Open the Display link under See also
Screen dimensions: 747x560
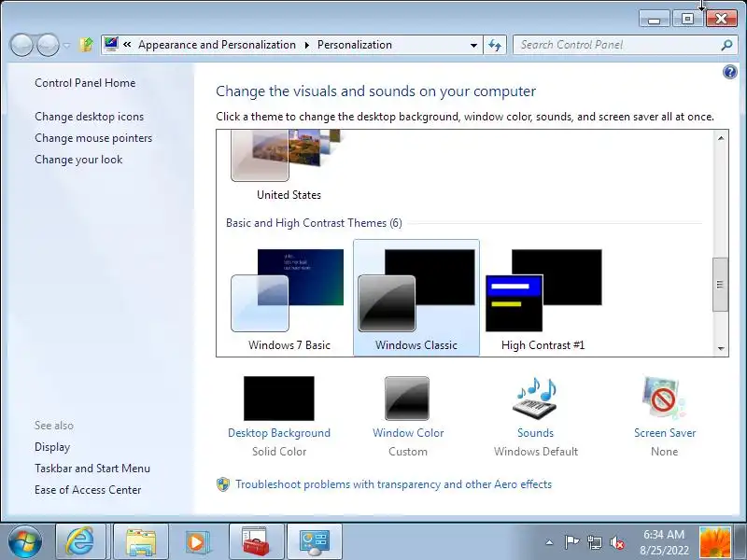(52, 447)
